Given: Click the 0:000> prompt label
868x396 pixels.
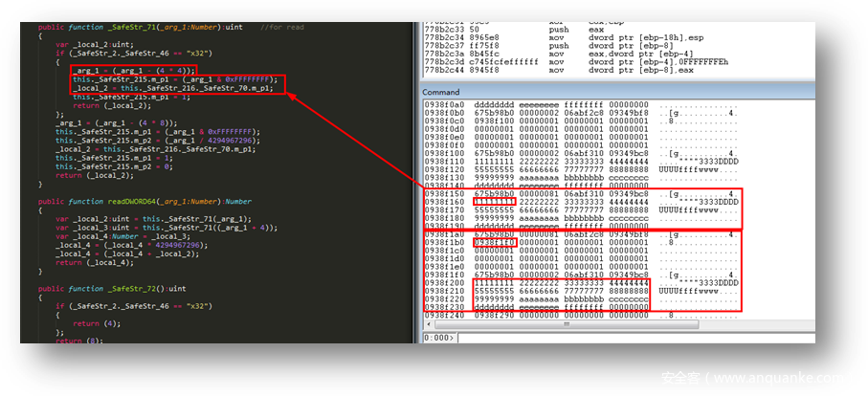Looking at the screenshot, I should coord(439,337).
